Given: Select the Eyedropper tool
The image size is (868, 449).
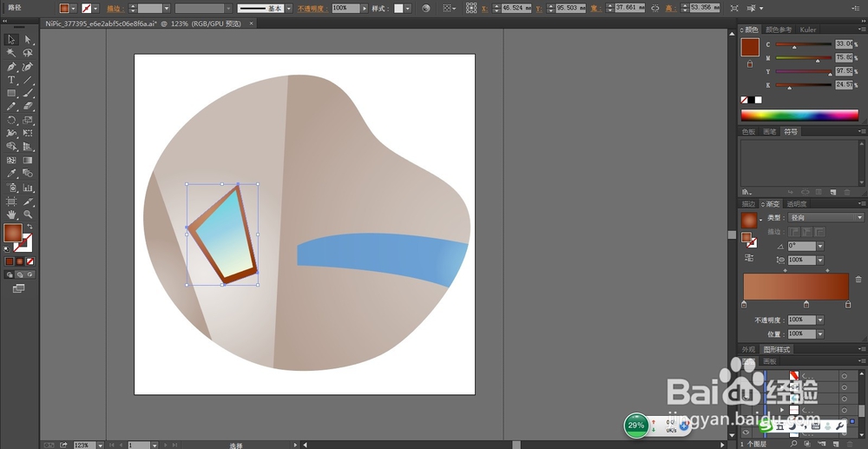Looking at the screenshot, I should pyautogui.click(x=11, y=174).
